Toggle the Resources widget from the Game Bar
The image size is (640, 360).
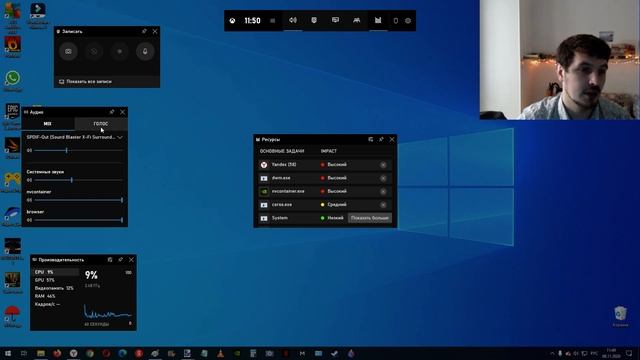click(x=378, y=20)
